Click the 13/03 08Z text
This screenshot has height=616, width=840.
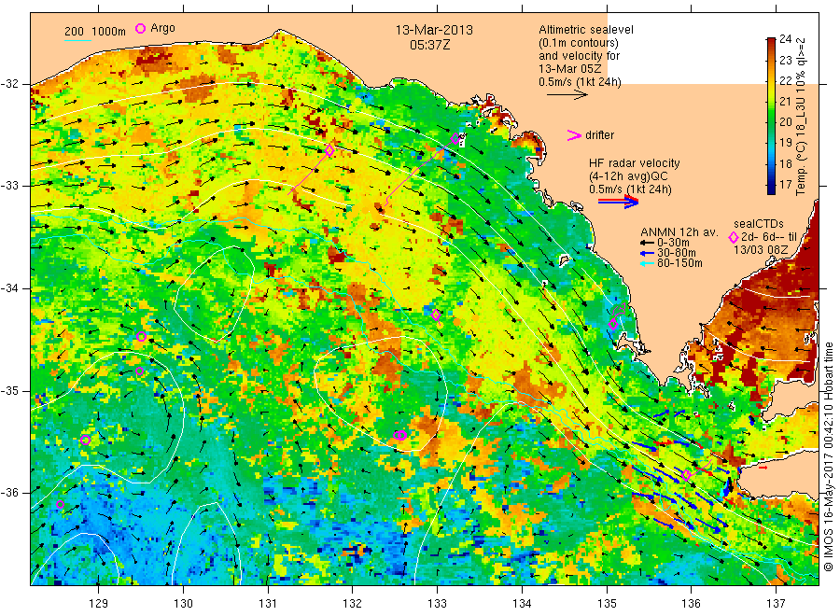click(x=761, y=250)
